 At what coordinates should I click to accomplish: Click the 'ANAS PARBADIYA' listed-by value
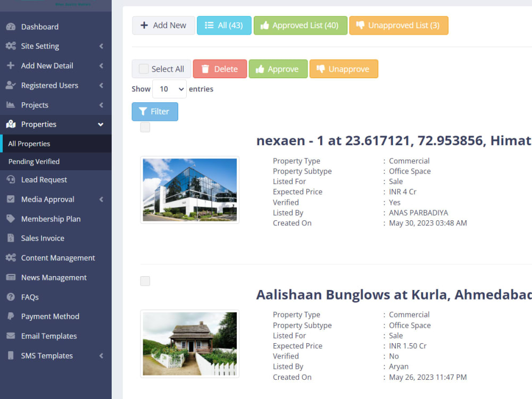(418, 213)
